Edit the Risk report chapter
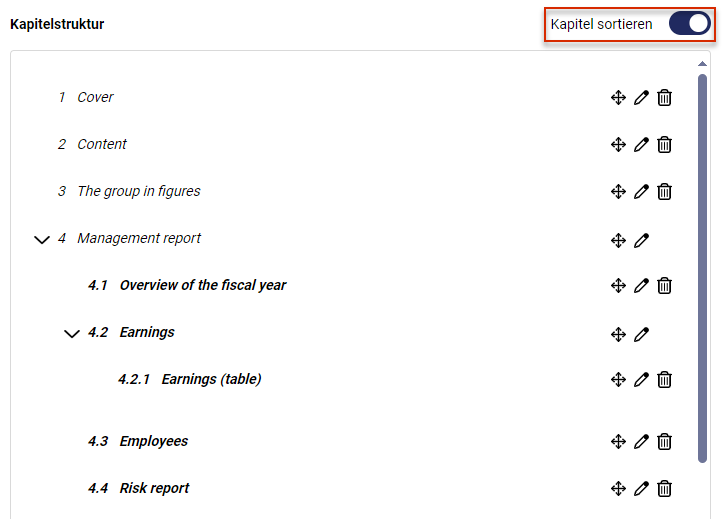 pyautogui.click(x=641, y=488)
